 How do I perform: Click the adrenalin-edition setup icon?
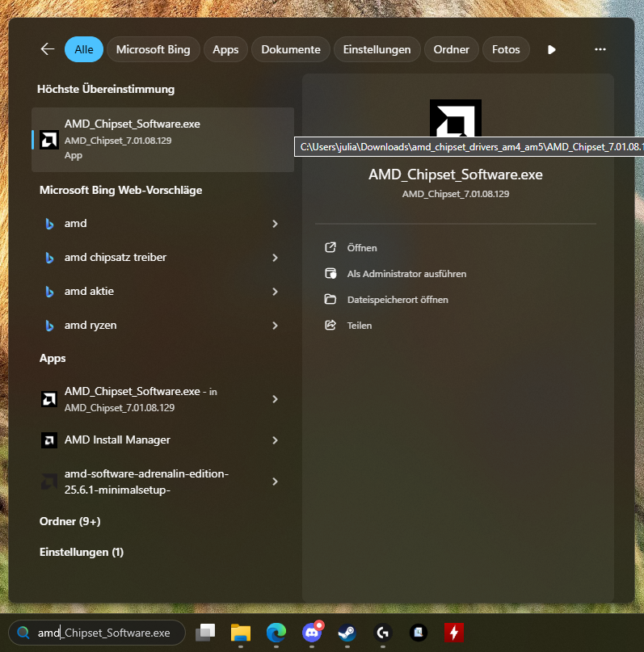tap(49, 482)
